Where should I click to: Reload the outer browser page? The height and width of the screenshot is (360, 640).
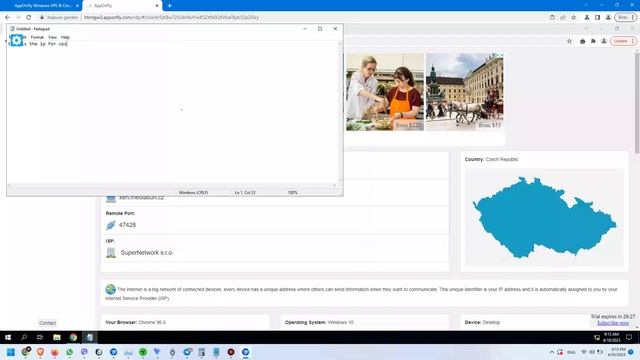29,18
